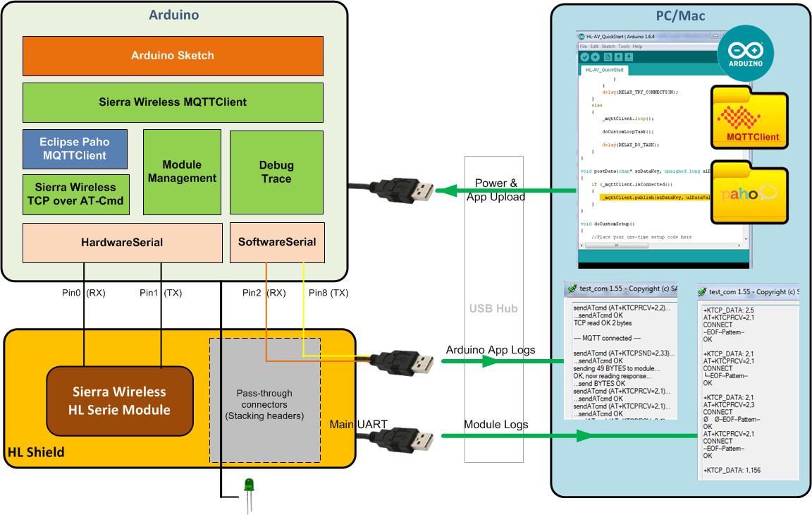This screenshot has width=812, height=515.
Task: Click the Debug Trace block
Action: point(276,172)
